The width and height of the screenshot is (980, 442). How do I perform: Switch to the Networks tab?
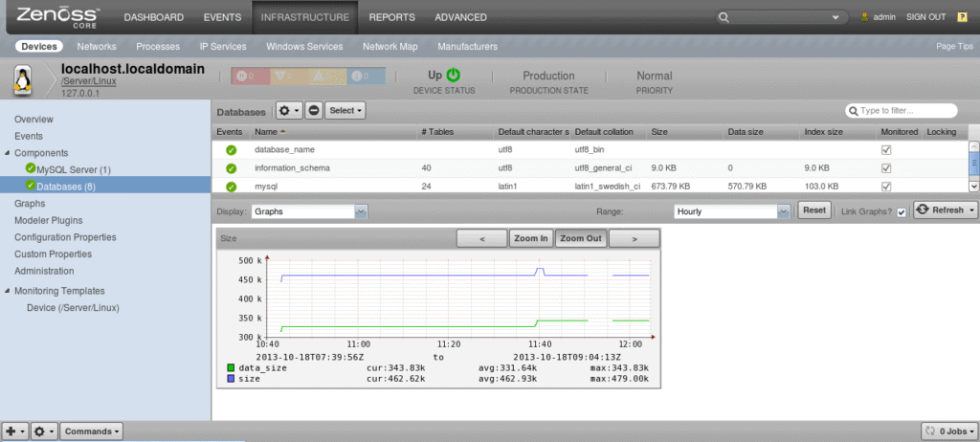click(x=97, y=46)
